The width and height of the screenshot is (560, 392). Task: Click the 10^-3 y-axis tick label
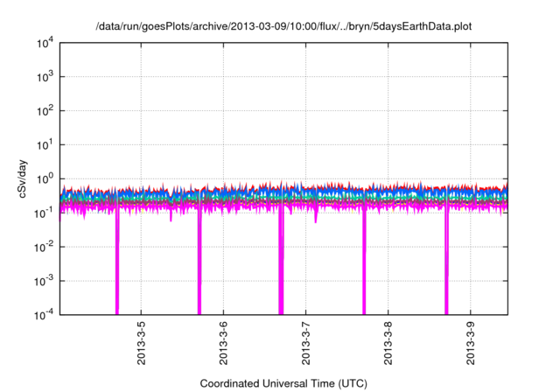pos(45,281)
